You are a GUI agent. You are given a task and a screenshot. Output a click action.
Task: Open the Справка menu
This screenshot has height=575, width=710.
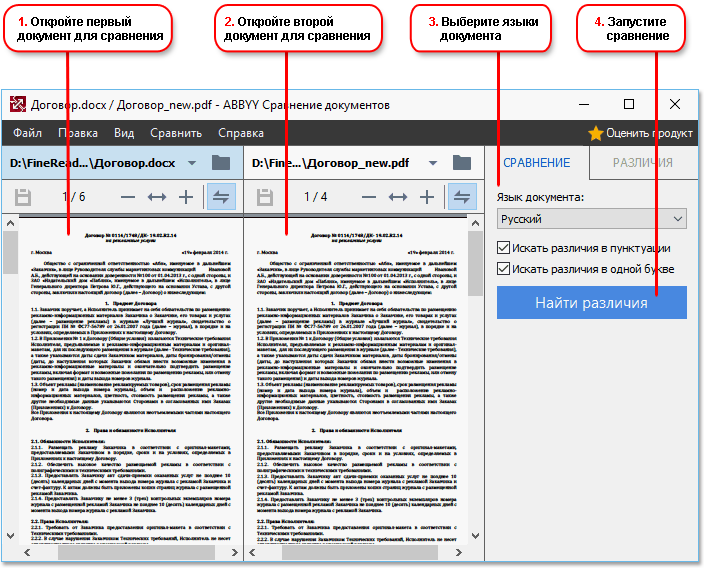(x=241, y=133)
